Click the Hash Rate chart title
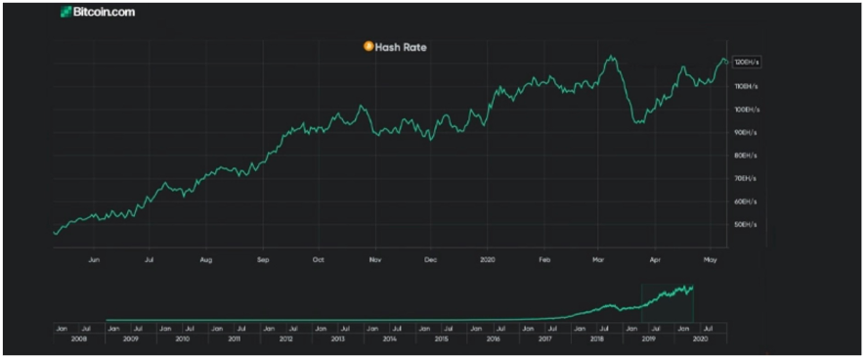Image resolution: width=868 pixels, height=359 pixels. (401, 47)
